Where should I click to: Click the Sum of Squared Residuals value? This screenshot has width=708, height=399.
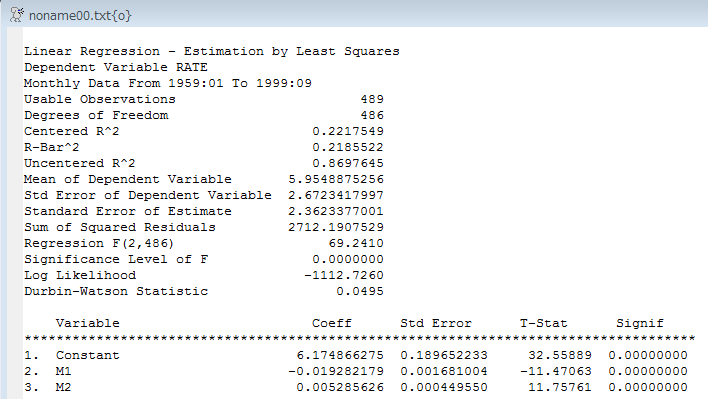click(x=336, y=227)
